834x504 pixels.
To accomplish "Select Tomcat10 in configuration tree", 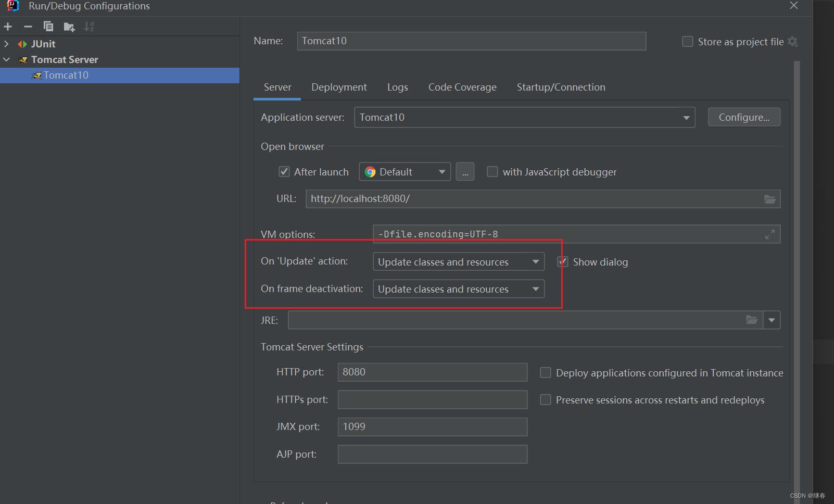I will coord(120,75).
